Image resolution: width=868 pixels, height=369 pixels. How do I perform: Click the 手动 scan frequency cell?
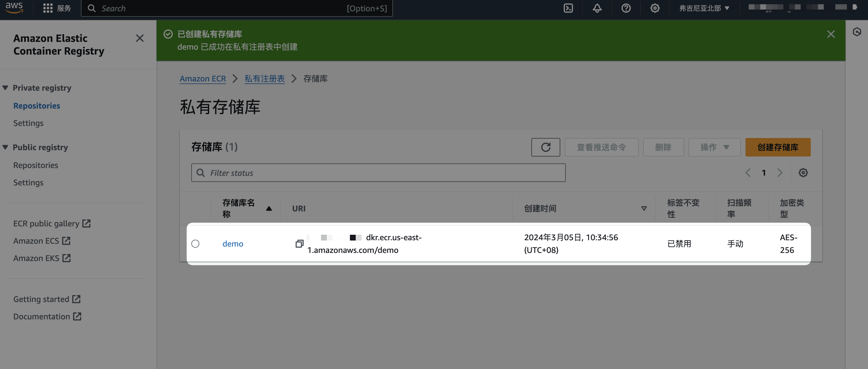point(735,244)
